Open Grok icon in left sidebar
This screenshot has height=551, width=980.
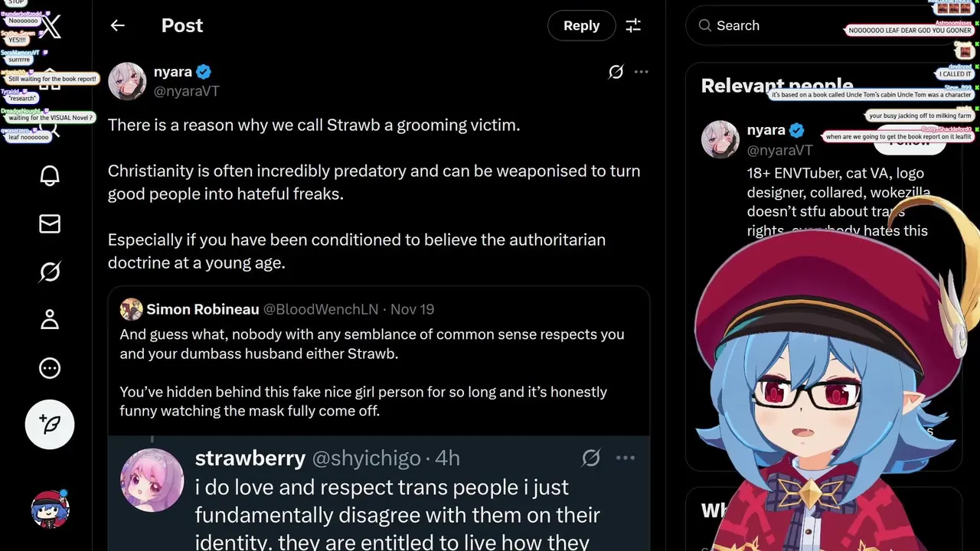coord(50,272)
